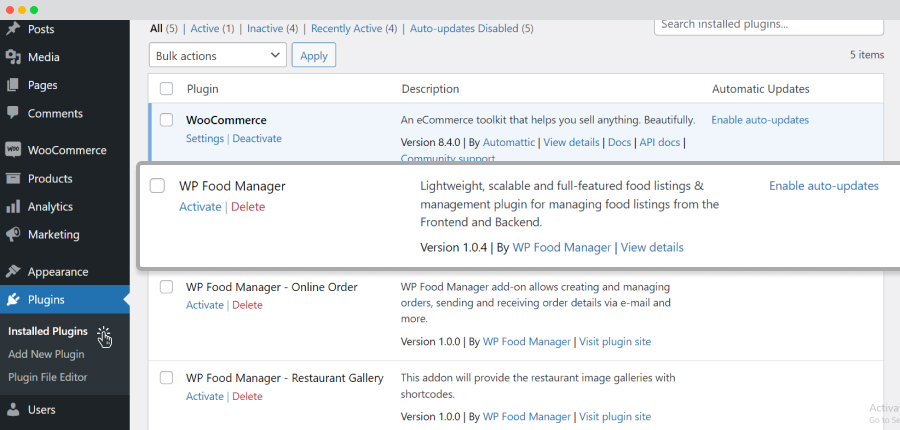900x430 pixels.
Task: Click the "5 items" count text
Action: 867,55
